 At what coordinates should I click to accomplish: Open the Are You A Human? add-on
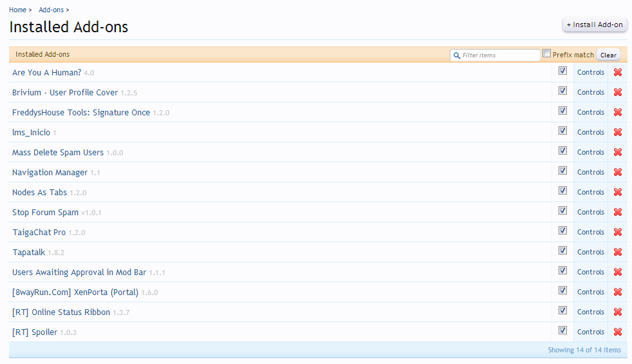coord(47,73)
